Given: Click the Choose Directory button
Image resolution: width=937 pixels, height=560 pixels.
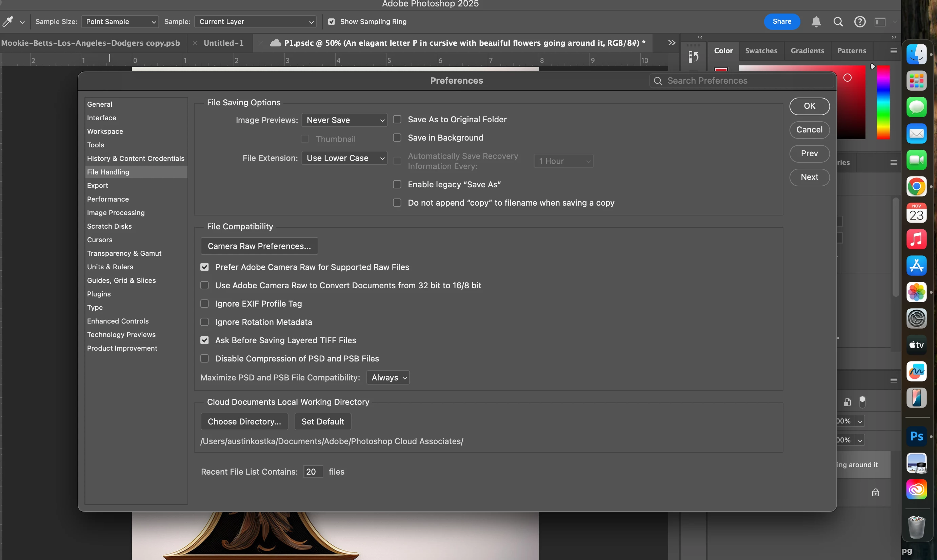Looking at the screenshot, I should 244,421.
